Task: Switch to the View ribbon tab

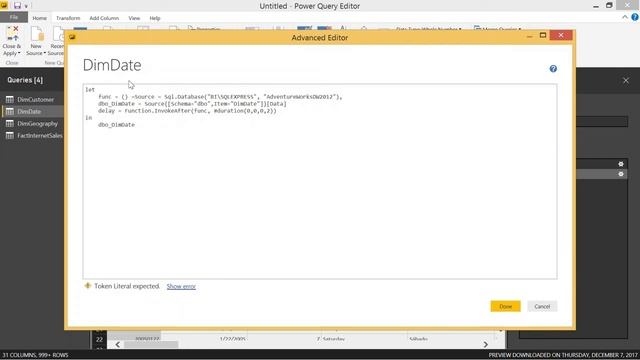Action: pos(134,18)
